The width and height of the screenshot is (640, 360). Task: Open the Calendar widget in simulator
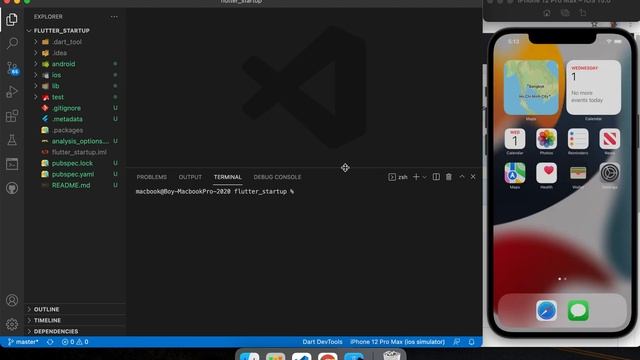pos(593,88)
